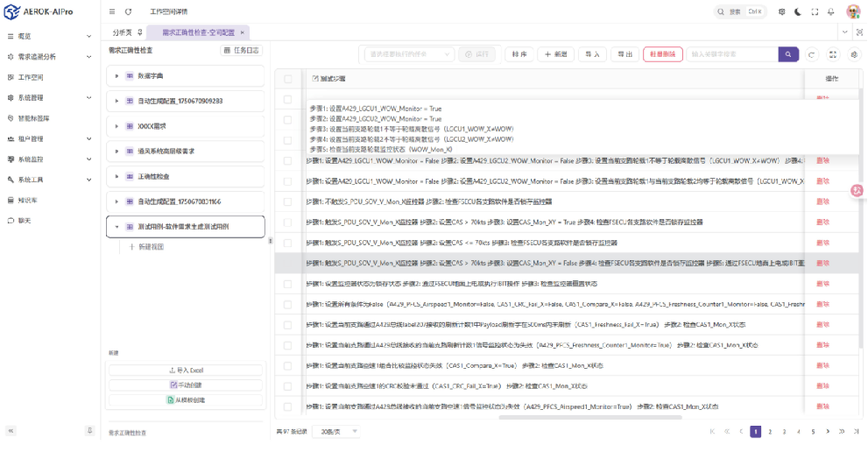Open 知识库 in the sidebar
The height and width of the screenshot is (452, 868).
click(28, 200)
